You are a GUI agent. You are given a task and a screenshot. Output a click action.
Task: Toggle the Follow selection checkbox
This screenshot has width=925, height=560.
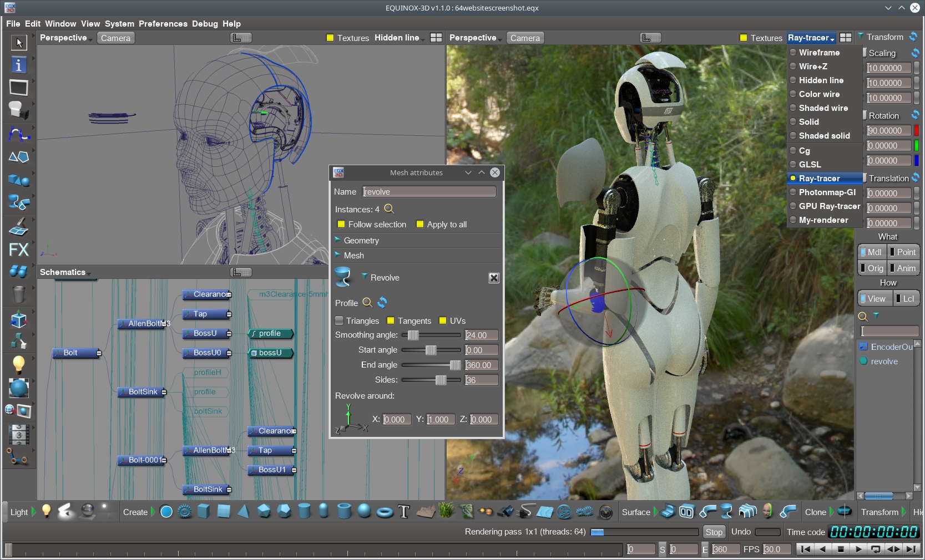[x=341, y=224]
